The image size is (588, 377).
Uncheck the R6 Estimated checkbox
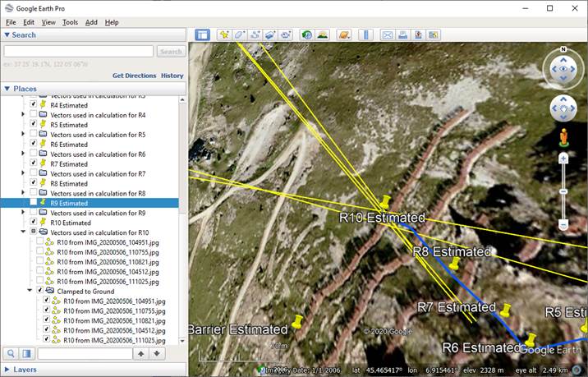tap(34, 143)
